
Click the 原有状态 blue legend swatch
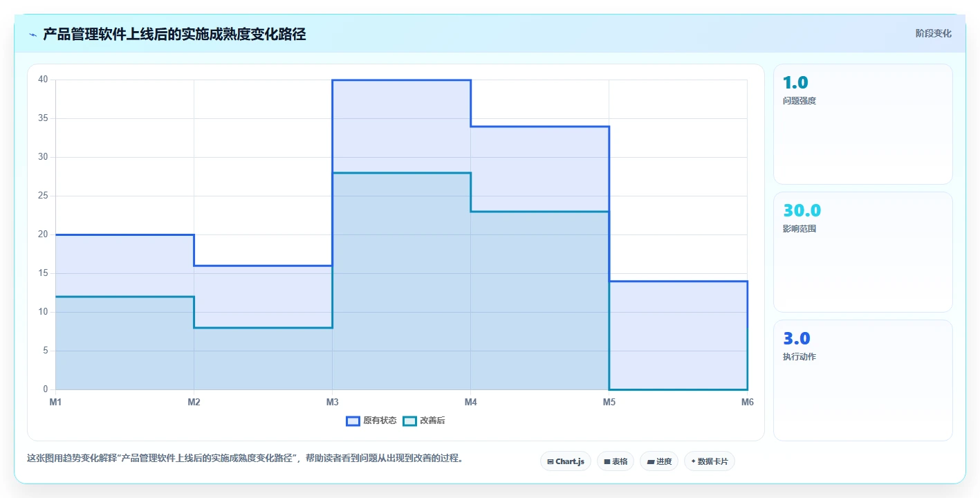(x=353, y=421)
